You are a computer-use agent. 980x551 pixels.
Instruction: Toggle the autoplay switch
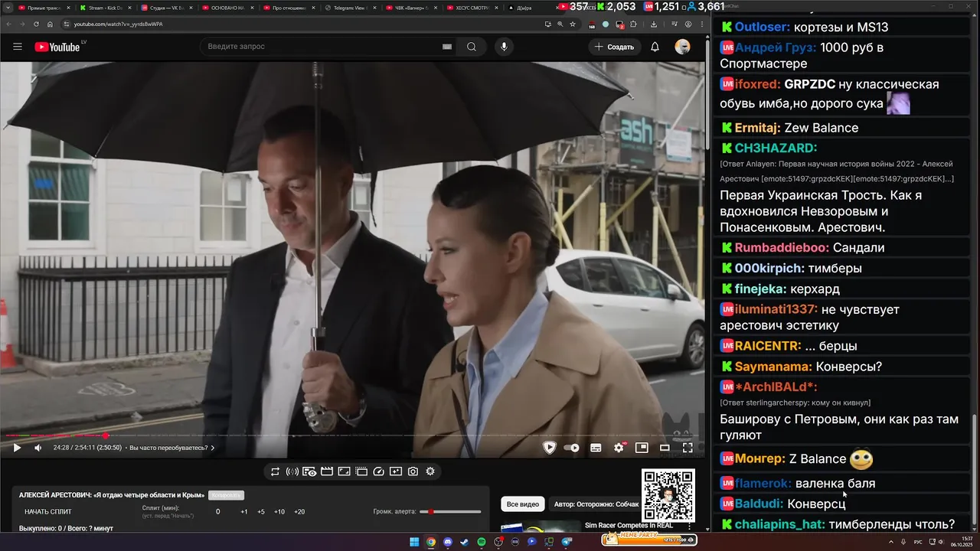coord(572,448)
